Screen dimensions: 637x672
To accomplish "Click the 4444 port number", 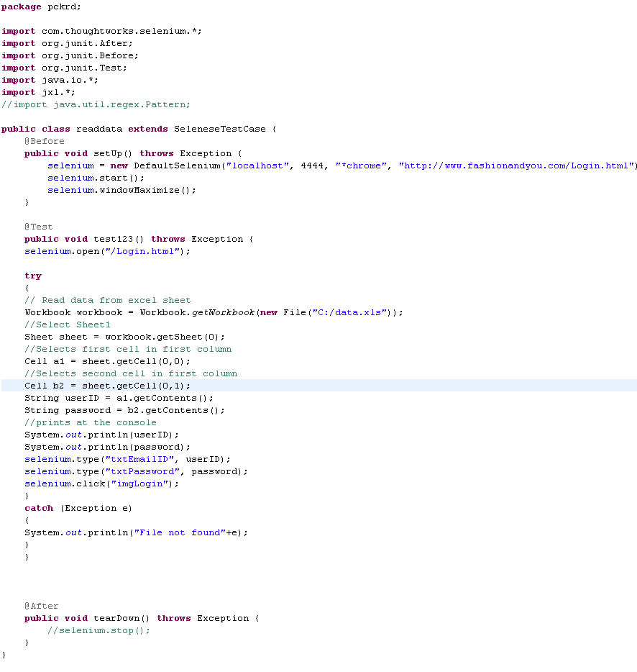I will tap(312, 166).
